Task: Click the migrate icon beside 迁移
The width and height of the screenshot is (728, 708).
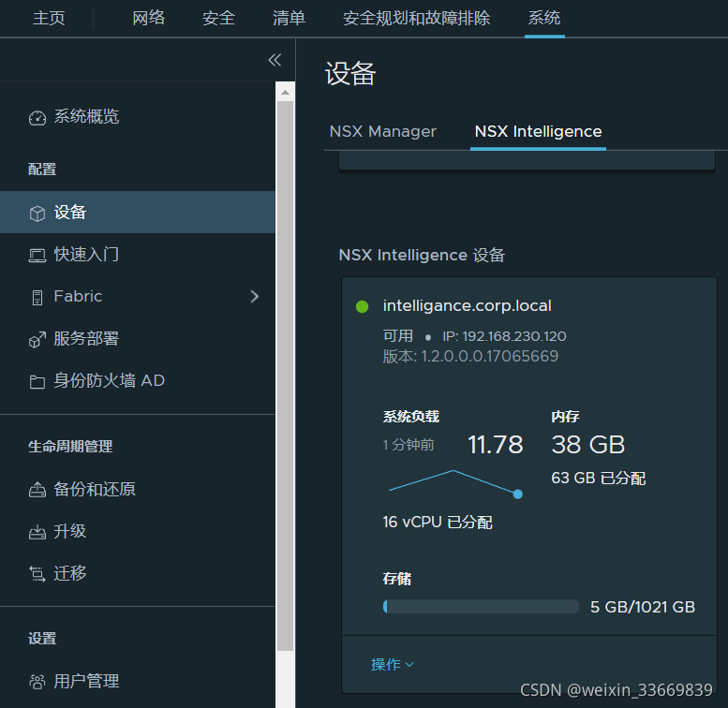Action: tap(37, 574)
